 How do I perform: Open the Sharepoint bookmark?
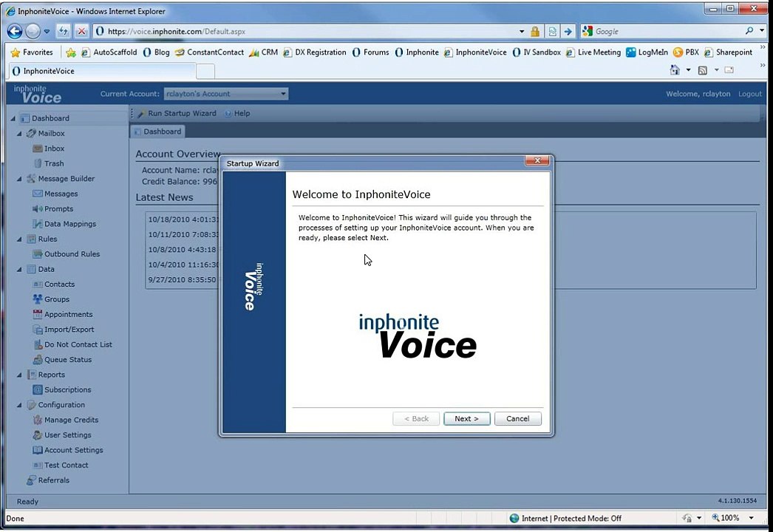coord(728,52)
